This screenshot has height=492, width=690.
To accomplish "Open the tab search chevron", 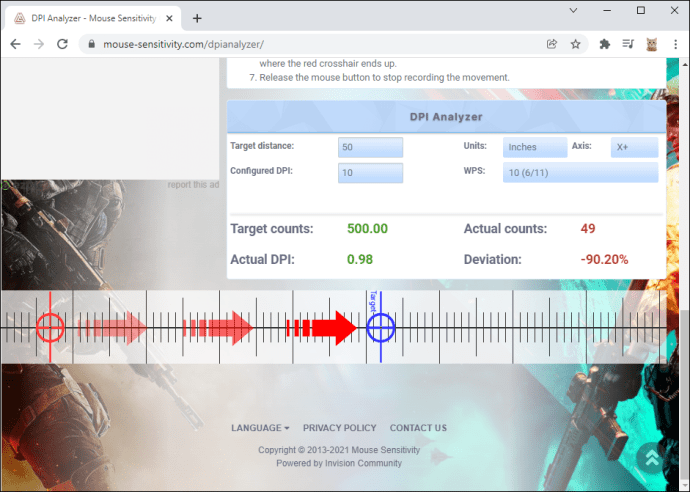I will click(573, 11).
